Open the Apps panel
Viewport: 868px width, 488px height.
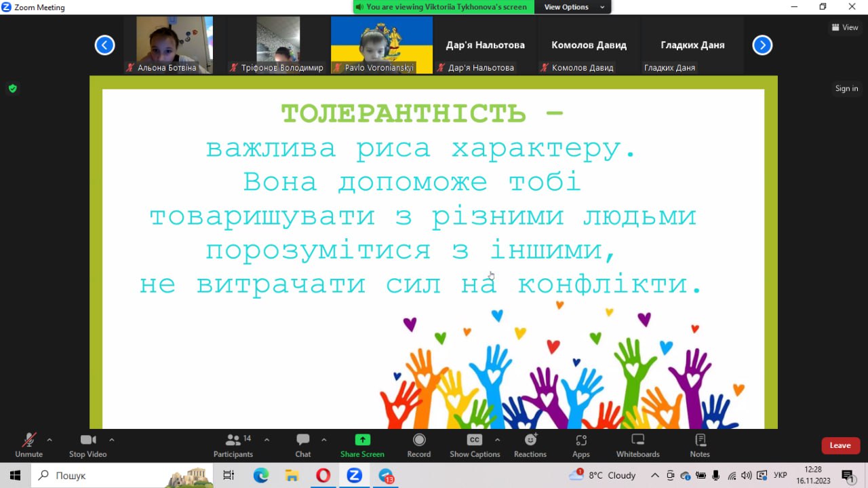tap(581, 445)
